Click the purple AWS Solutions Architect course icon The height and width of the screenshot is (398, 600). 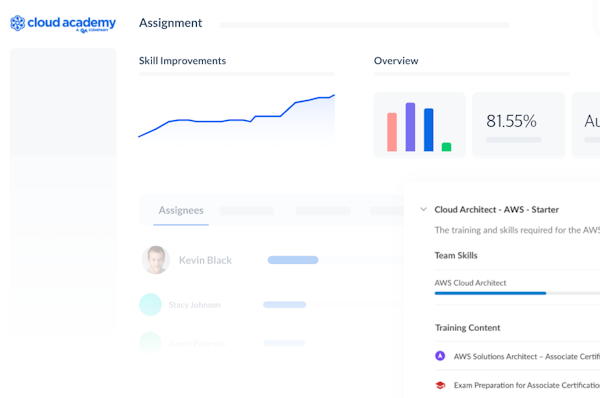[440, 356]
